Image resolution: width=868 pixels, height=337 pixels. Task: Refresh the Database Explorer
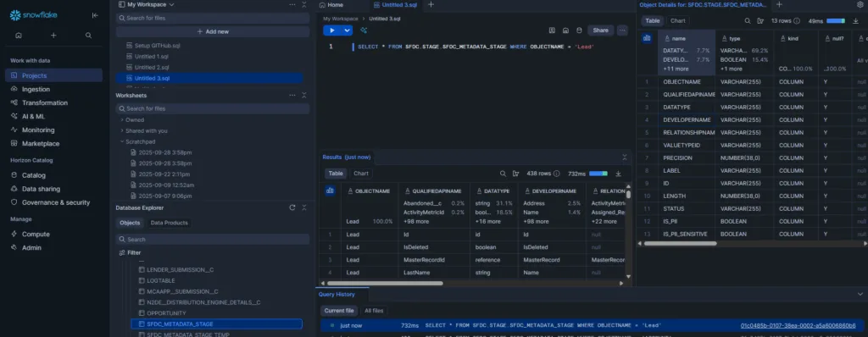pos(292,208)
